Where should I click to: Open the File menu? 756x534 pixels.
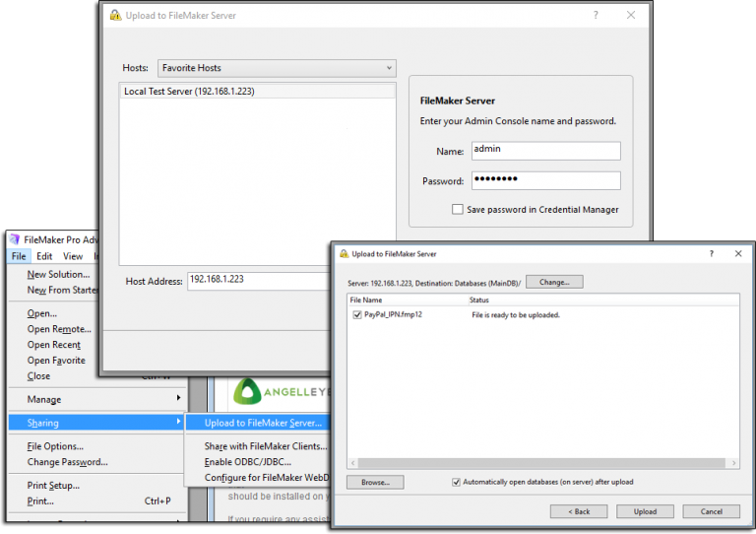click(19, 256)
